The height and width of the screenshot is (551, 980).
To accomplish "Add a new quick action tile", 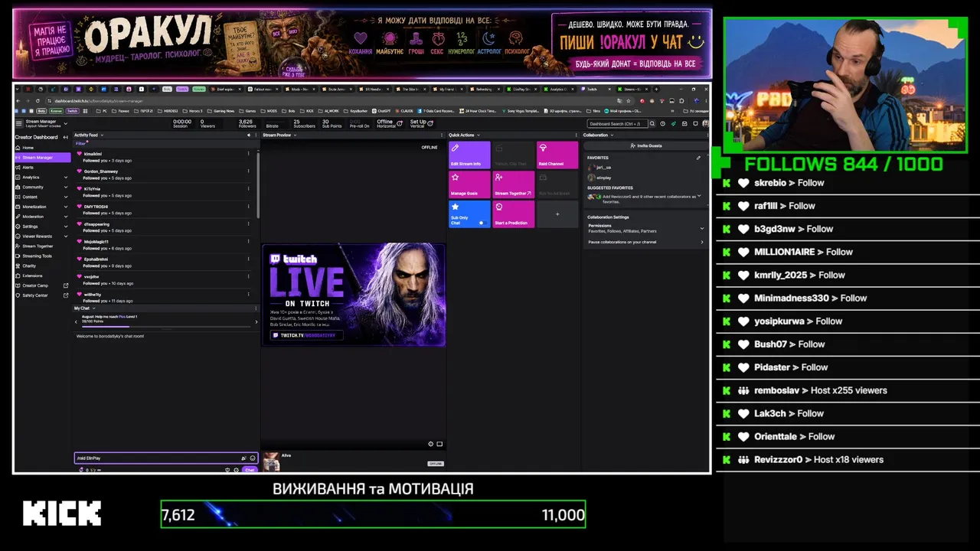I will (x=557, y=214).
